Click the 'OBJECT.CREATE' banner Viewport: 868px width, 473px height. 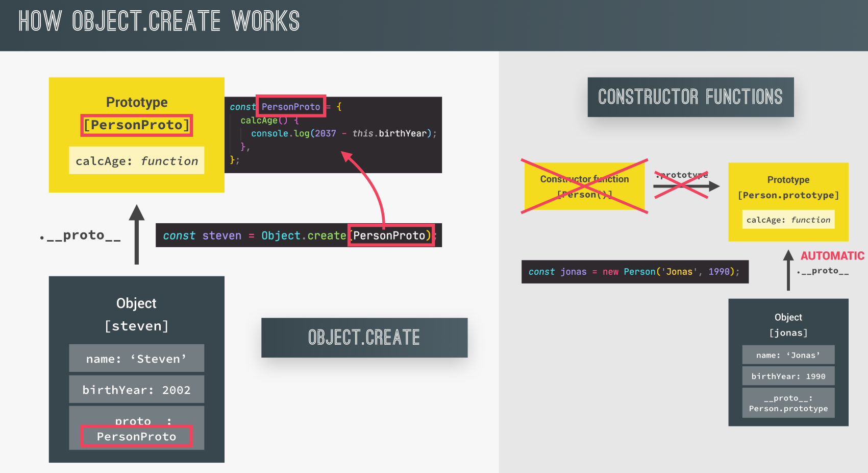pyautogui.click(x=364, y=338)
